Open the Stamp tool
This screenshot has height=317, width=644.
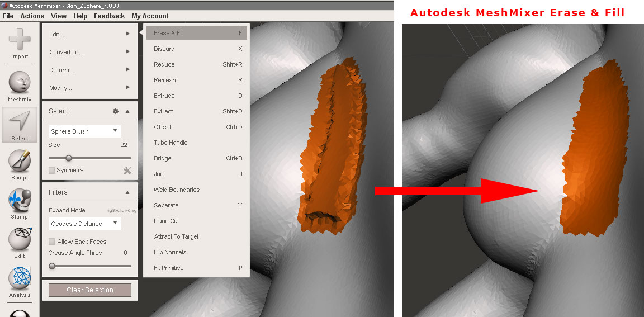pos(20,200)
